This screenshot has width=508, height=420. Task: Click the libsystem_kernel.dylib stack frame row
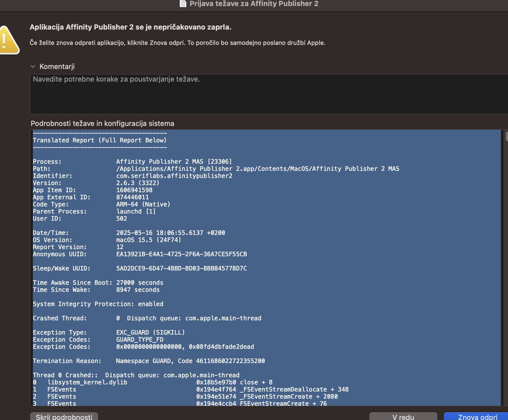point(153,382)
